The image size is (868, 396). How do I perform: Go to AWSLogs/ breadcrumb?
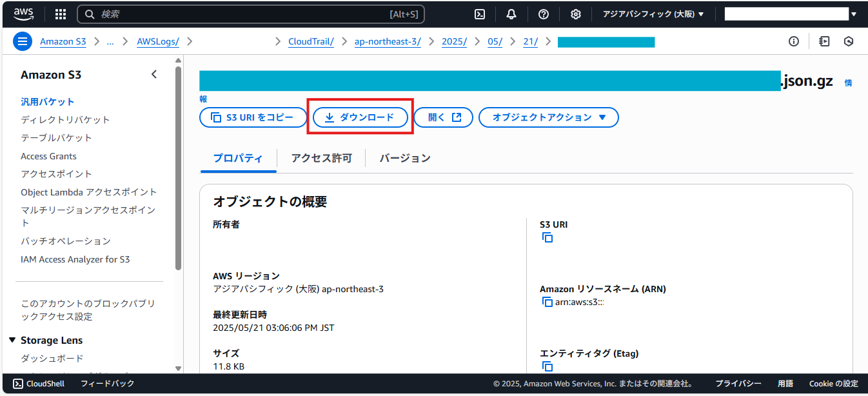coord(158,41)
